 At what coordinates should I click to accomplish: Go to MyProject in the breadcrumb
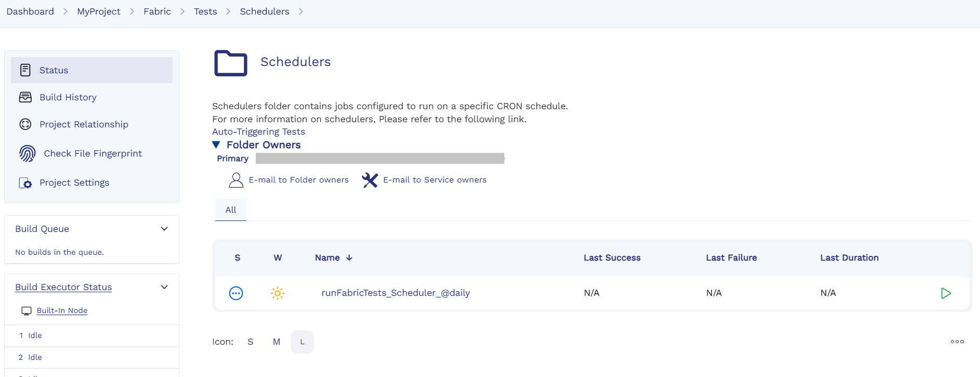[x=99, y=11]
